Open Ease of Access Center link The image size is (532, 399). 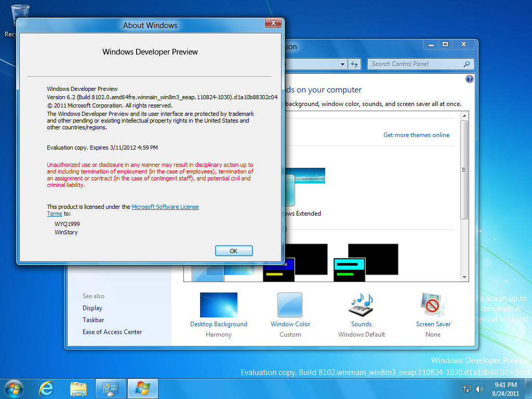[112, 332]
